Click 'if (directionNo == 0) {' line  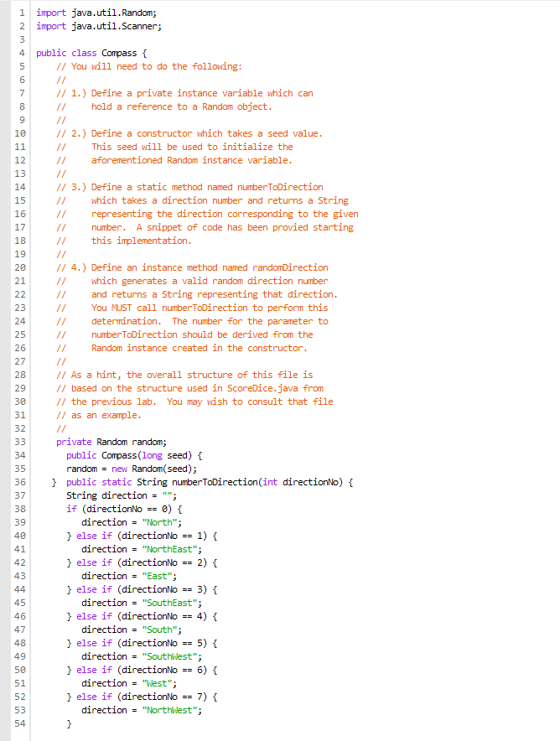point(124,509)
